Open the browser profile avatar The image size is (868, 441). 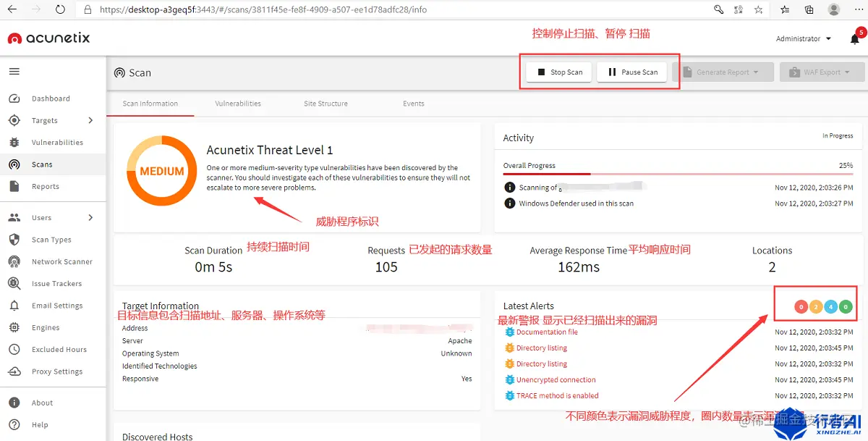click(834, 9)
